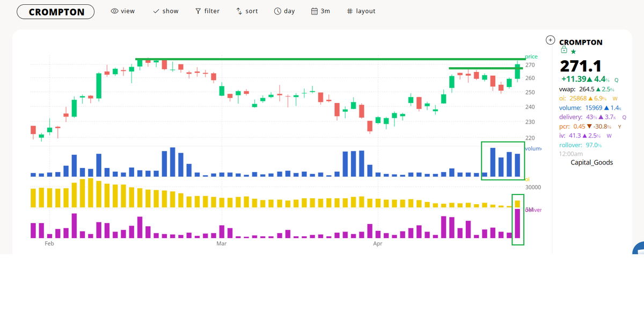Click the 271.1 price value
Screen dimensions: 644x332
coord(581,66)
